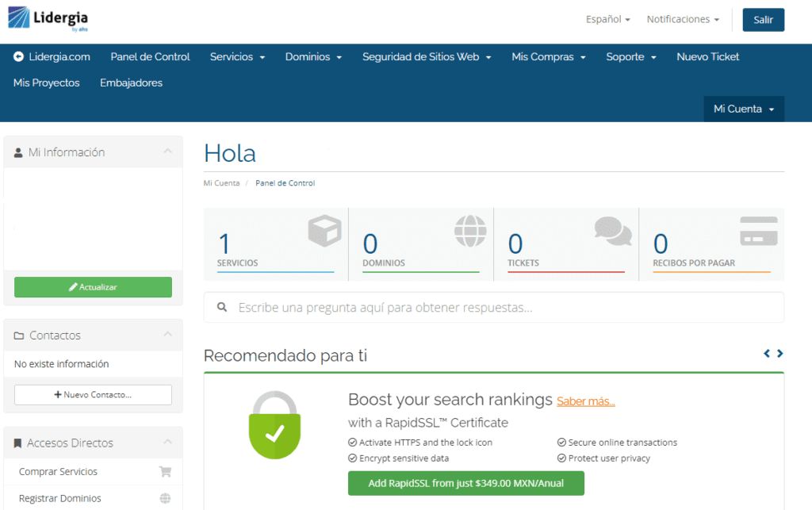Click the search magnifier icon
The height and width of the screenshot is (510, 812).
pyautogui.click(x=222, y=307)
